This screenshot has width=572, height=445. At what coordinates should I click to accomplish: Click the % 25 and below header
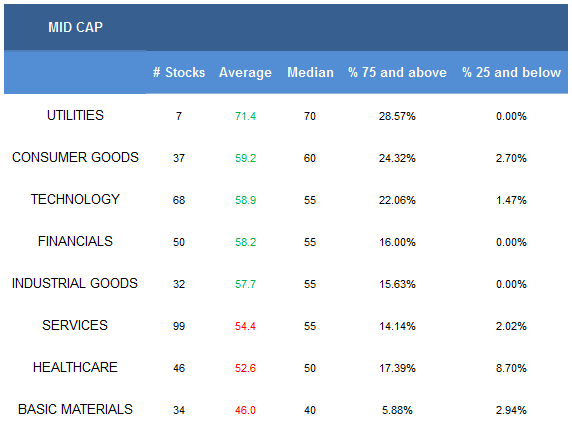(x=511, y=72)
